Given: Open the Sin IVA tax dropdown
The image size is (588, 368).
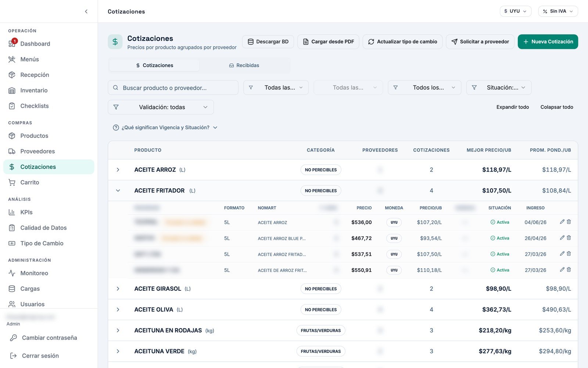Looking at the screenshot, I should click(x=558, y=11).
